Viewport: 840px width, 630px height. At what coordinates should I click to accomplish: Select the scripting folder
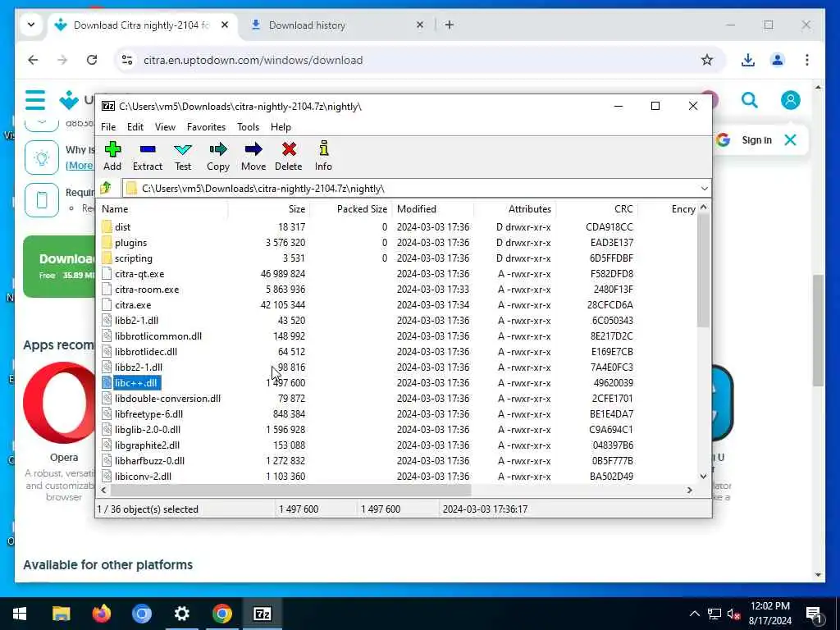[134, 258]
